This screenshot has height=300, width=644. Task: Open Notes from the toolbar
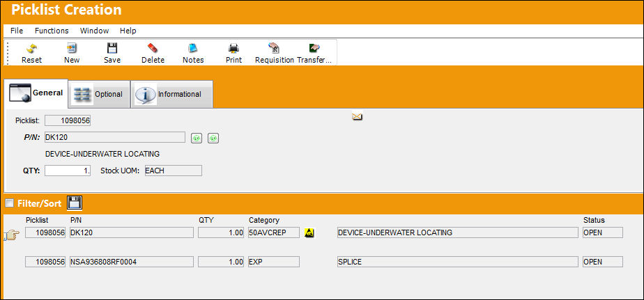click(x=193, y=49)
